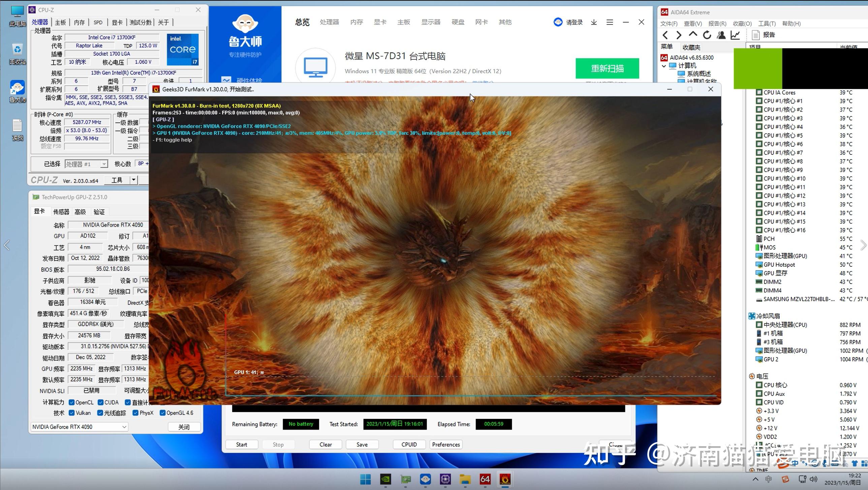Click FurMark Save results button
Viewport: 868px width, 490px height.
pyautogui.click(x=362, y=444)
